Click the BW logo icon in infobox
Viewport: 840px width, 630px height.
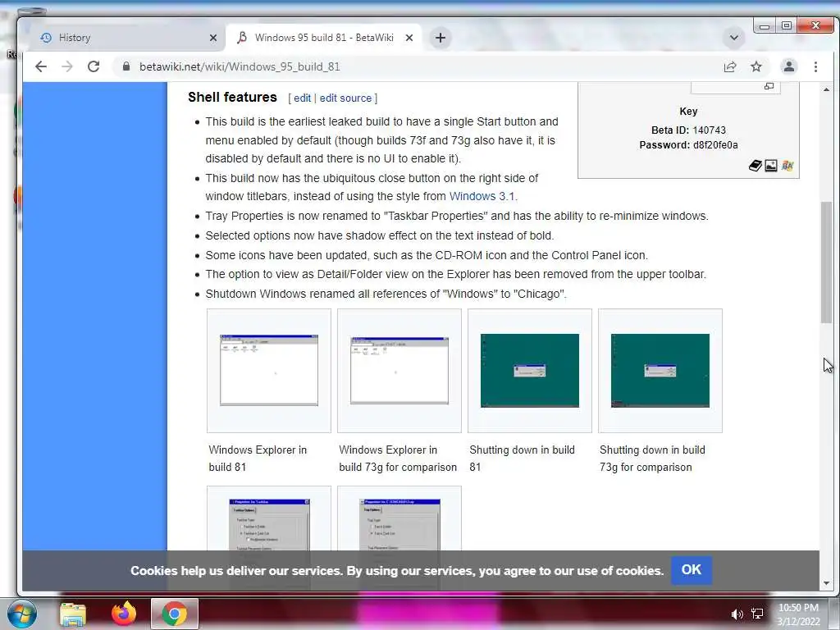[x=787, y=166]
